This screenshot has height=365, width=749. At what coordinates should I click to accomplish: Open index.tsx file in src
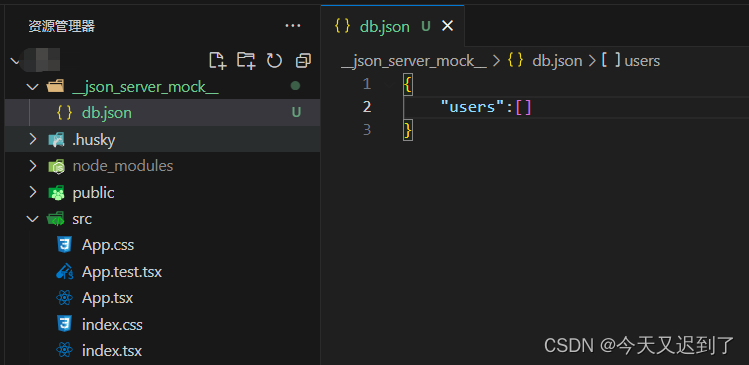162,351
